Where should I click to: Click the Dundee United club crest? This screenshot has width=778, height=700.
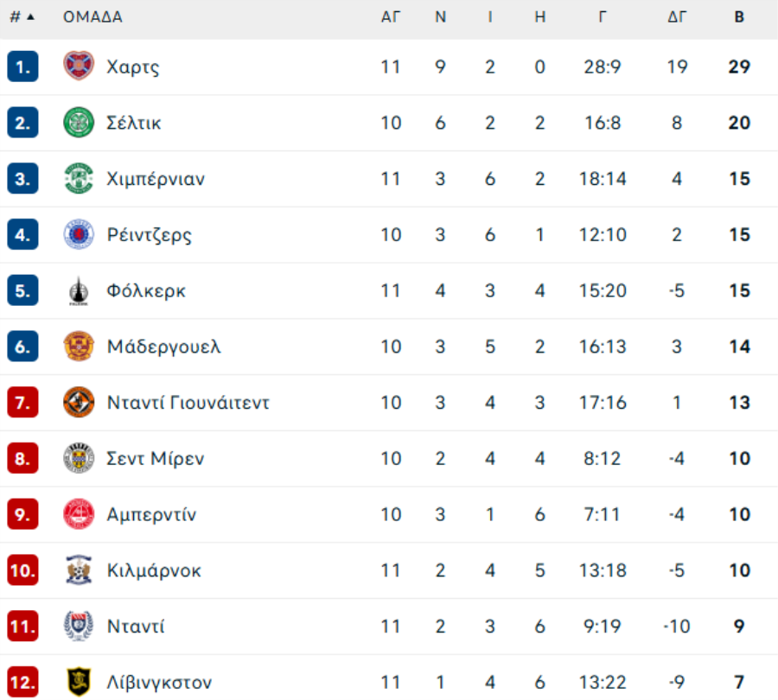point(79,402)
